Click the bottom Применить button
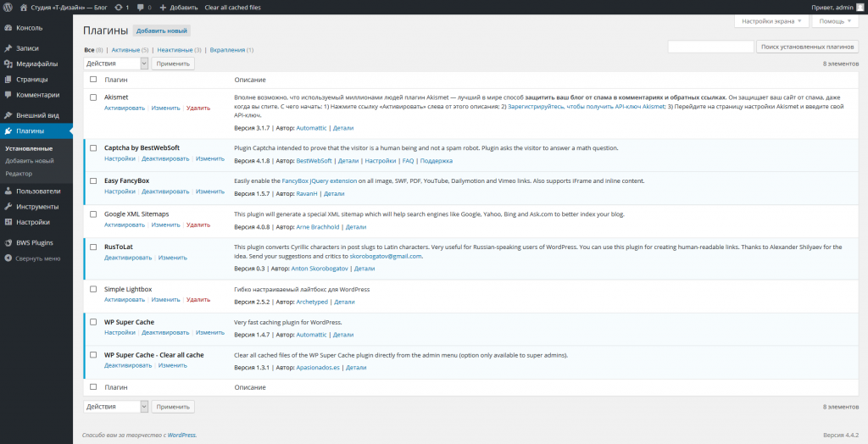Screen dimensions: 868x444 [x=173, y=407]
